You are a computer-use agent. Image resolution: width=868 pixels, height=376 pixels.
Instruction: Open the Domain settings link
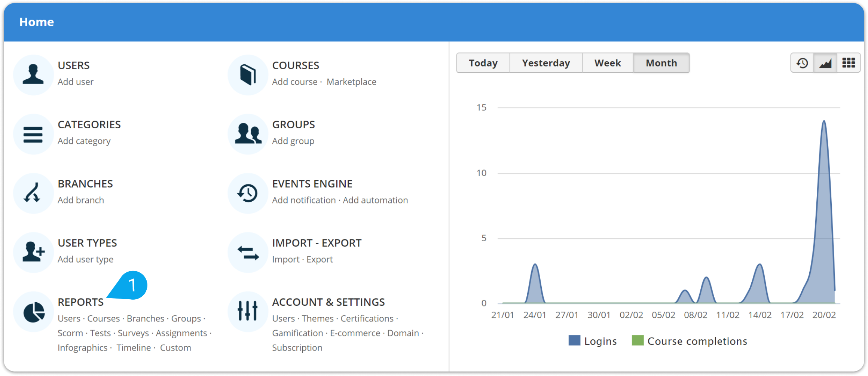[403, 333]
